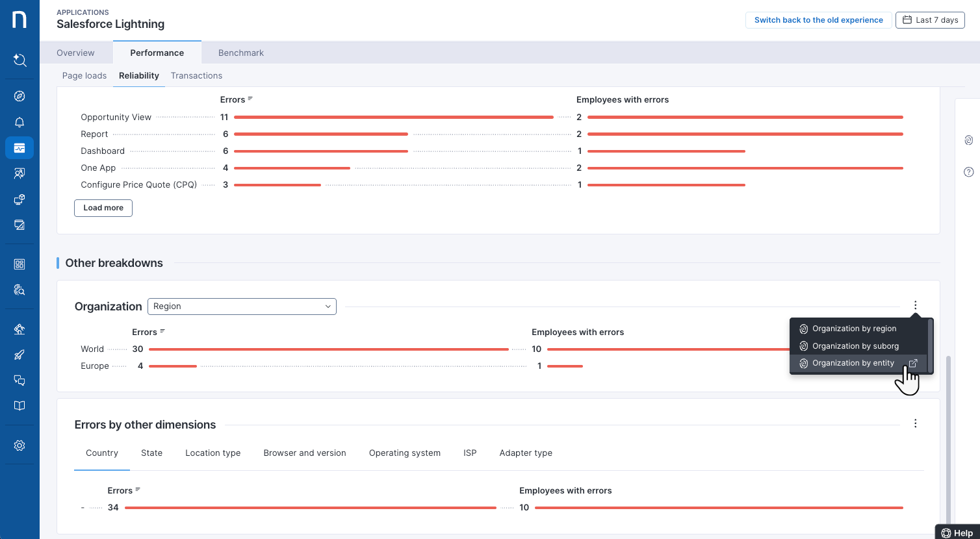Click the chat bubbles icon in sidebar
The width and height of the screenshot is (980, 539).
(19, 381)
